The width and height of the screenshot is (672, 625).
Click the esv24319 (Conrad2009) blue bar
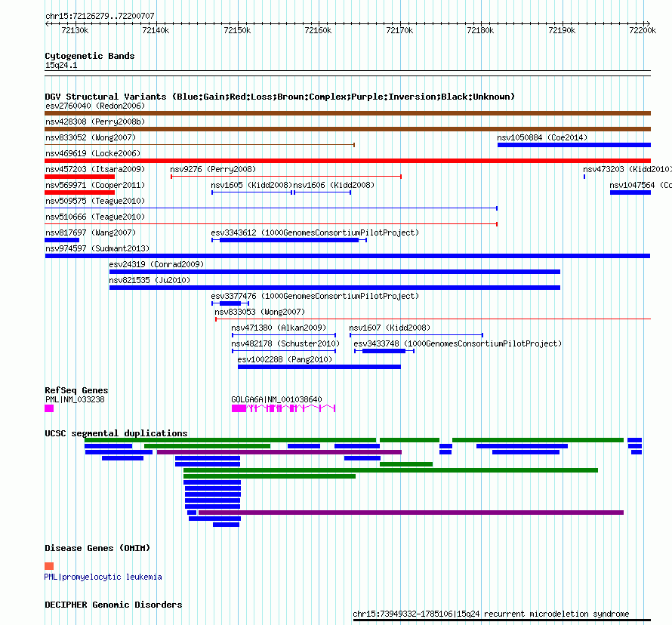[x=334, y=272]
